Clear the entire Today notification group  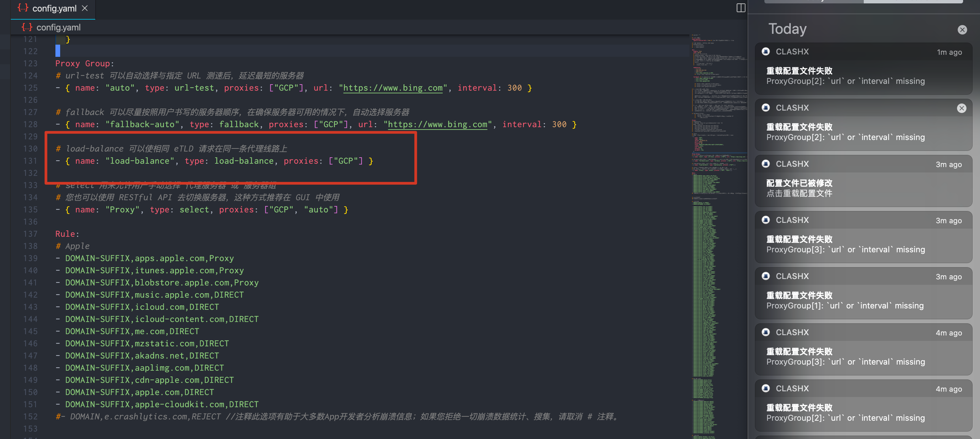tap(962, 30)
